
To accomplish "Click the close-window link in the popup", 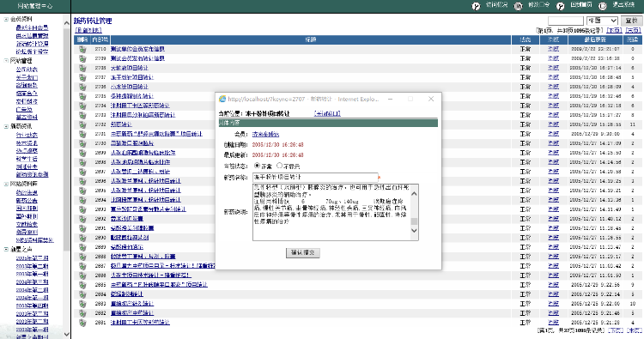I will (x=327, y=113).
